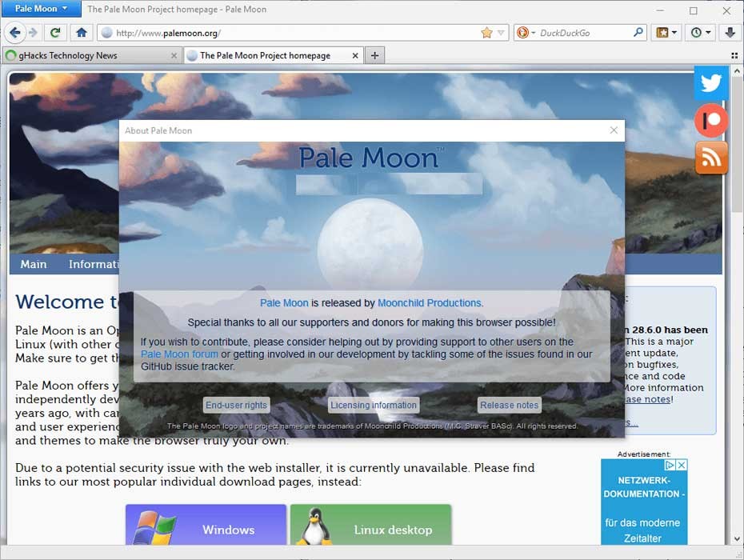
Task: Open the Main navigation menu item
Action: pos(34,264)
